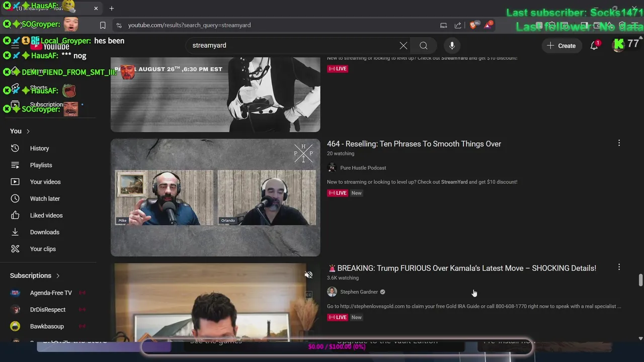Open the Bawkbasoup subscription
The height and width of the screenshot is (362, 644).
coord(48,326)
